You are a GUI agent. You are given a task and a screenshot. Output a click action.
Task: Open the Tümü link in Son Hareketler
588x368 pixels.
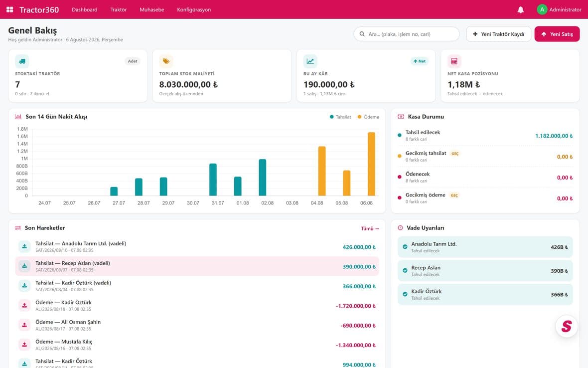pos(370,228)
